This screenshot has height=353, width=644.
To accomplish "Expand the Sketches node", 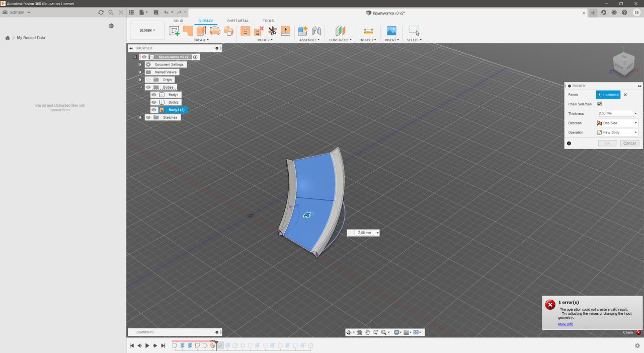I will (x=140, y=117).
